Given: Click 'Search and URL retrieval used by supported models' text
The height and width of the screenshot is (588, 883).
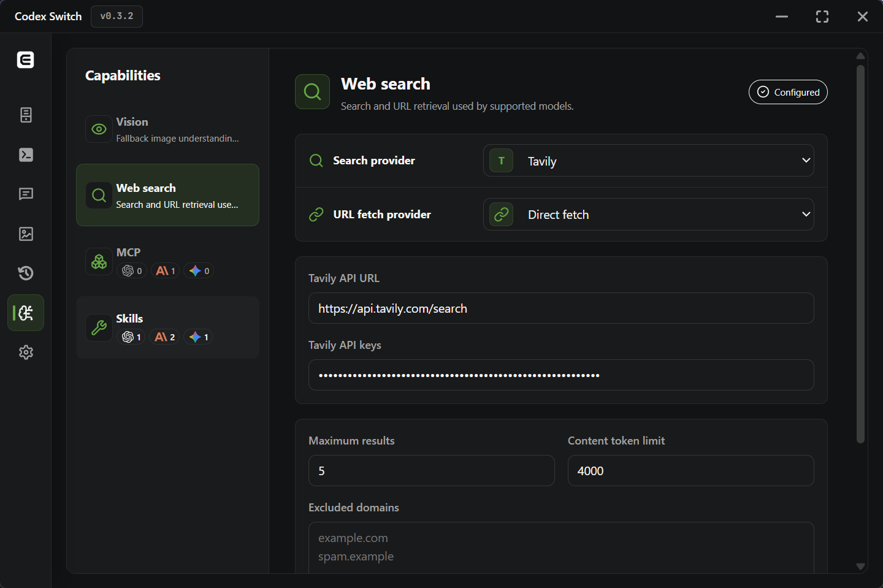Looking at the screenshot, I should [457, 106].
